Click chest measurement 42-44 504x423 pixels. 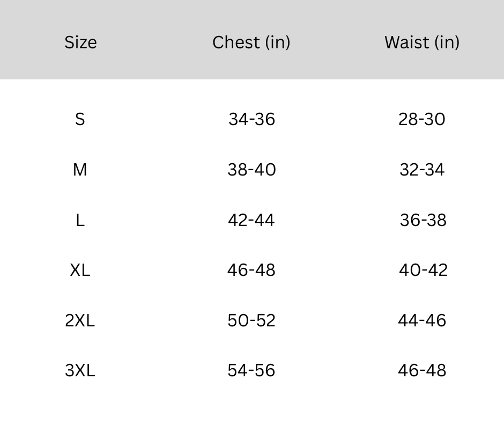(x=251, y=220)
